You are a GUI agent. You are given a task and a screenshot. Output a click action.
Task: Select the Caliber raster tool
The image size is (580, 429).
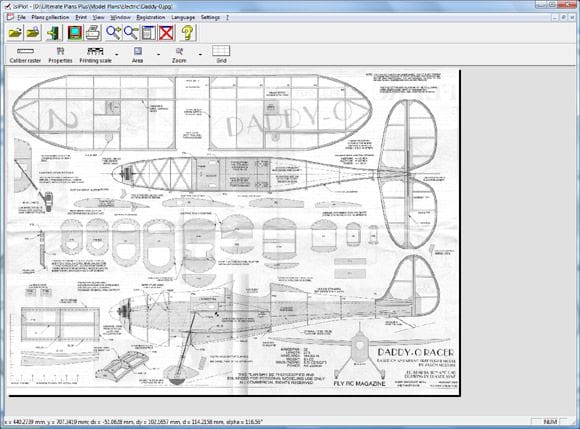[25, 55]
